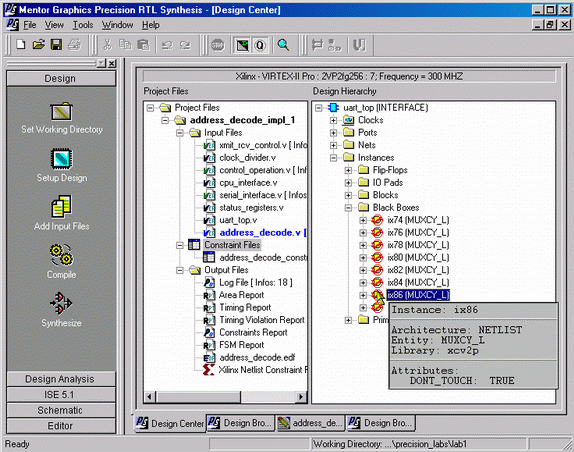Click the Paste clipboard icon

click(x=143, y=45)
